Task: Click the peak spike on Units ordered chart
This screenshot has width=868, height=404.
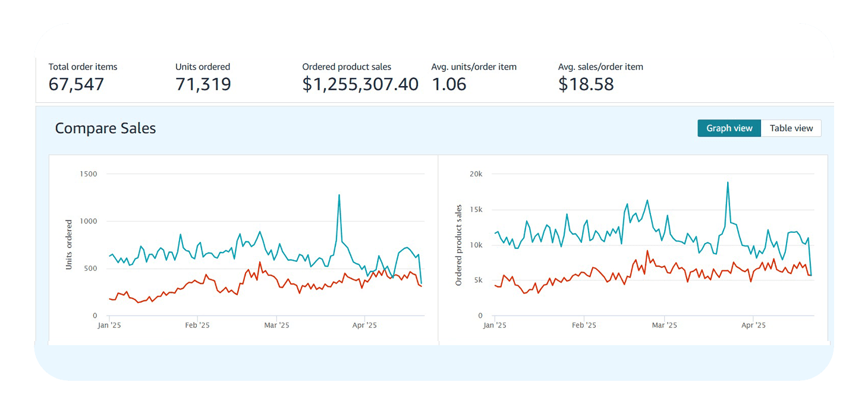Action: (339, 195)
